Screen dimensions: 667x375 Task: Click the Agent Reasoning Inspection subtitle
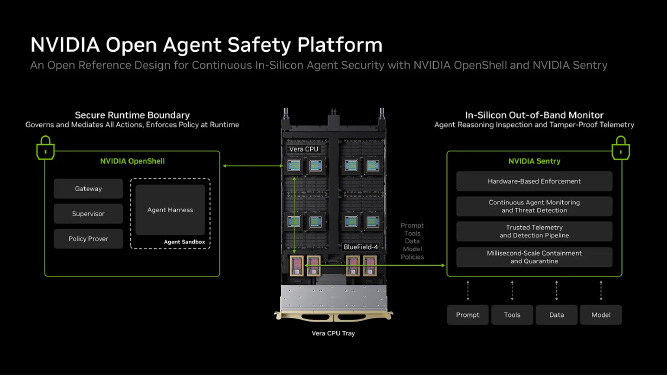coord(534,125)
